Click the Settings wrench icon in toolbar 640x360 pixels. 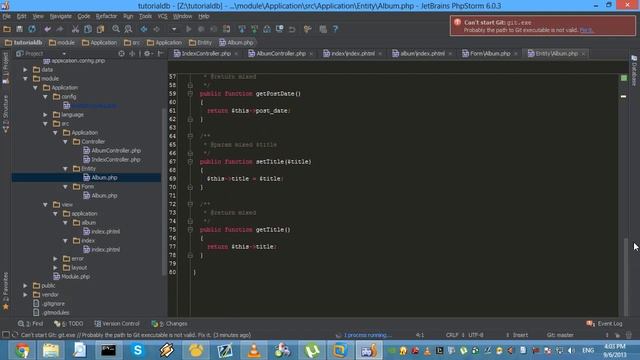pos(307,29)
